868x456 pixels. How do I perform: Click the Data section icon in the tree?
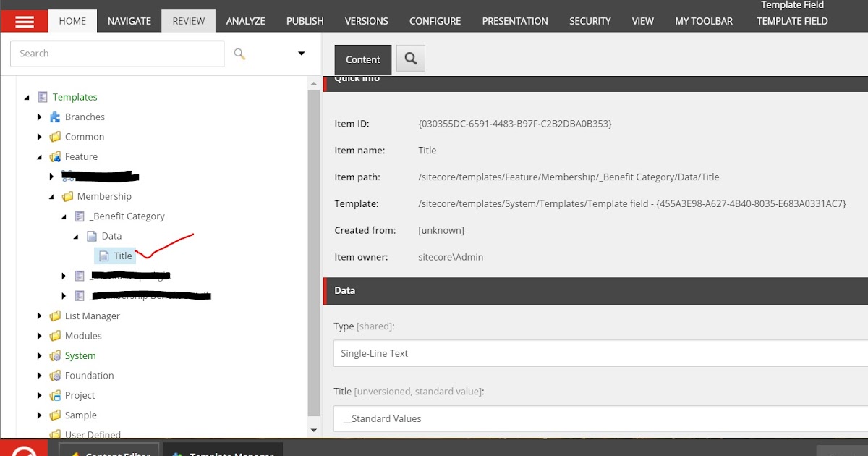(x=93, y=235)
